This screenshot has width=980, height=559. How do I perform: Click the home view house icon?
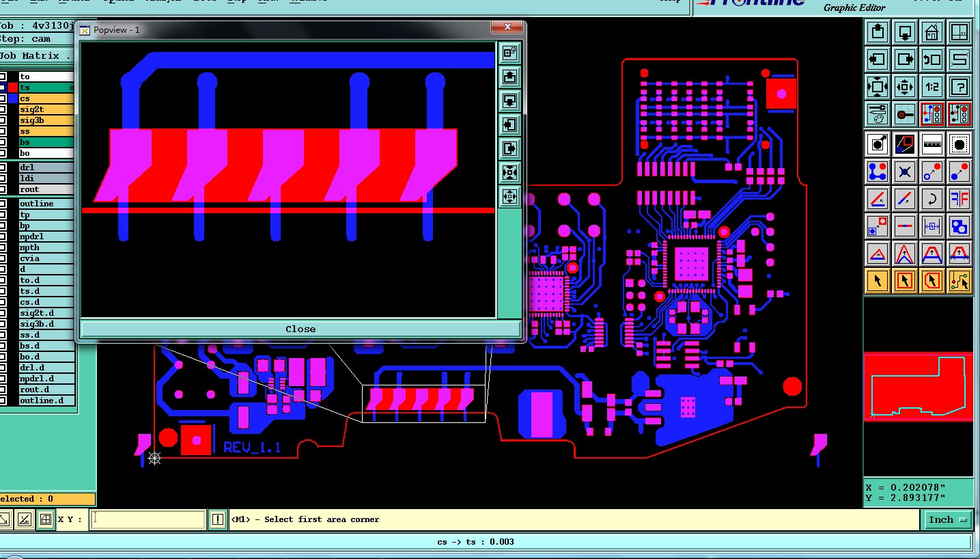(x=932, y=31)
